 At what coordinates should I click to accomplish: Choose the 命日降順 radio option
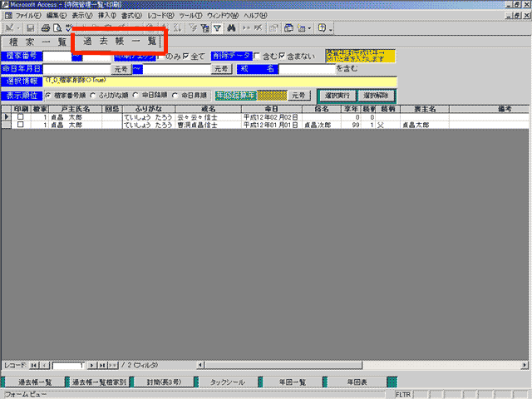coord(138,96)
